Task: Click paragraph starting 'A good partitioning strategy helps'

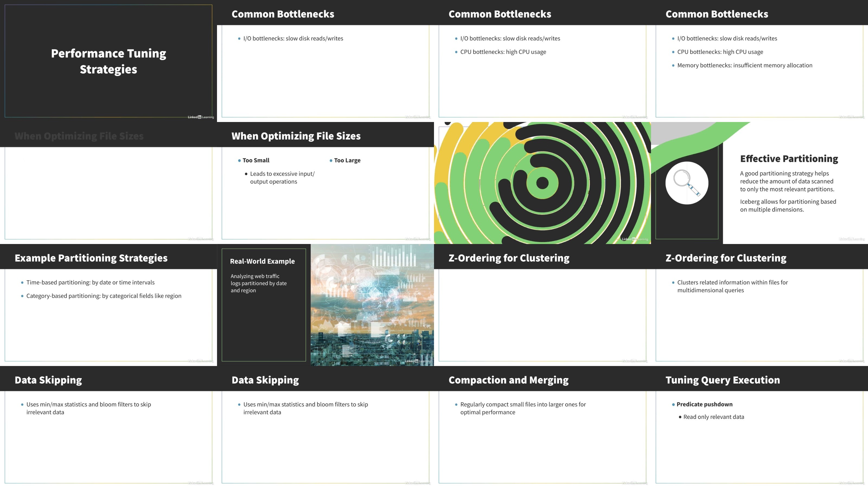Action: (x=787, y=181)
